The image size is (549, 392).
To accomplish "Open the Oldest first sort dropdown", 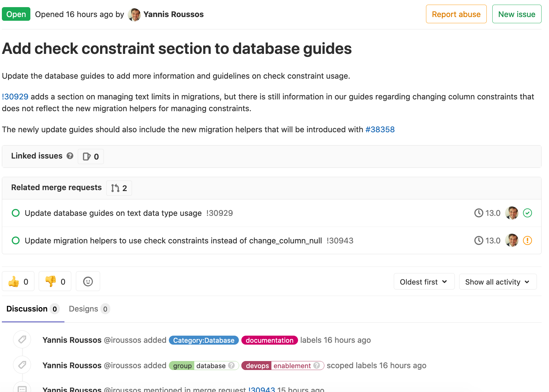I will tap(424, 281).
